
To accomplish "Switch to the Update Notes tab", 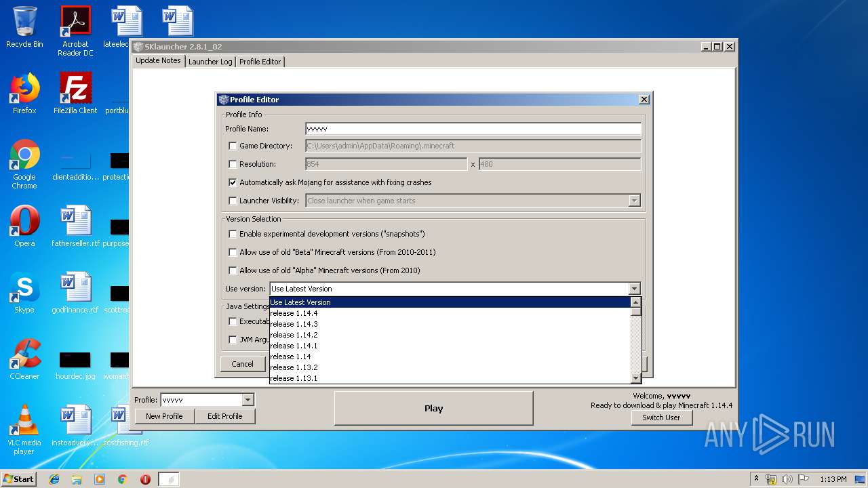I will pyautogui.click(x=158, y=60).
